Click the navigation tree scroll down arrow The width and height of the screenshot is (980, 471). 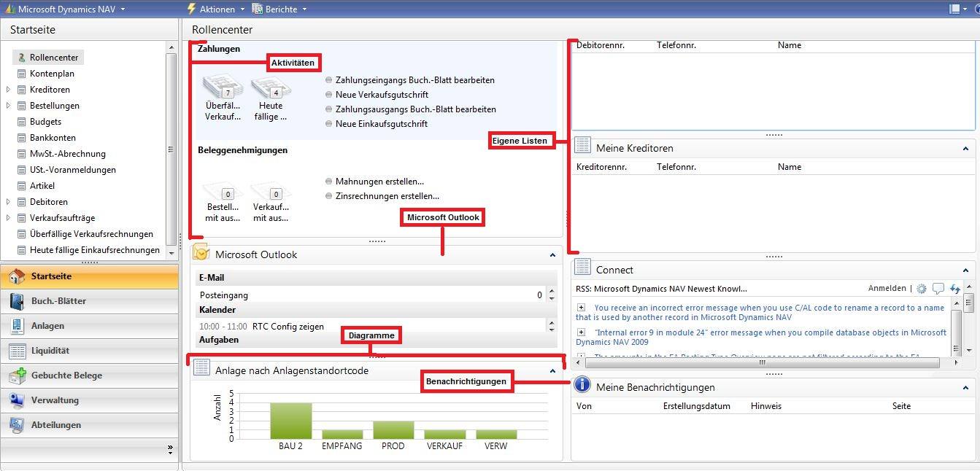171,253
